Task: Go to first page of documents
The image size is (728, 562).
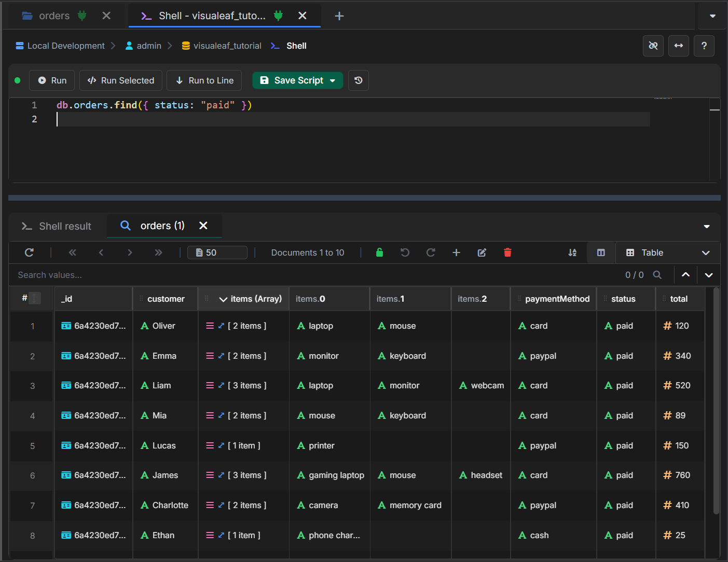Action: [x=73, y=252]
